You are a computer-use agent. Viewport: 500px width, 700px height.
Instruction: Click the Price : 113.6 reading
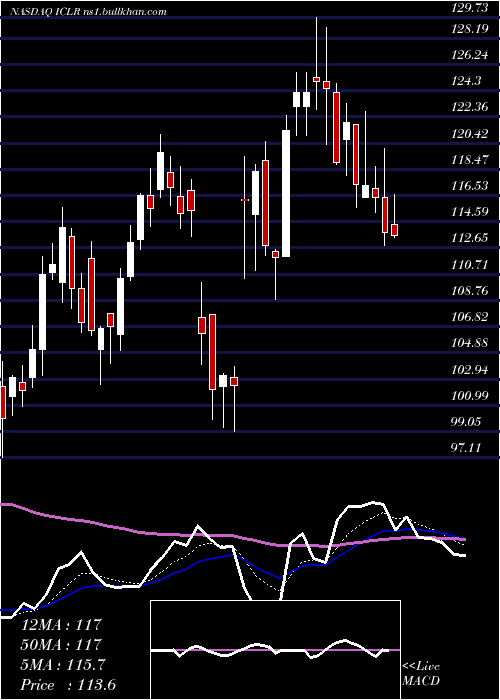pos(68,685)
